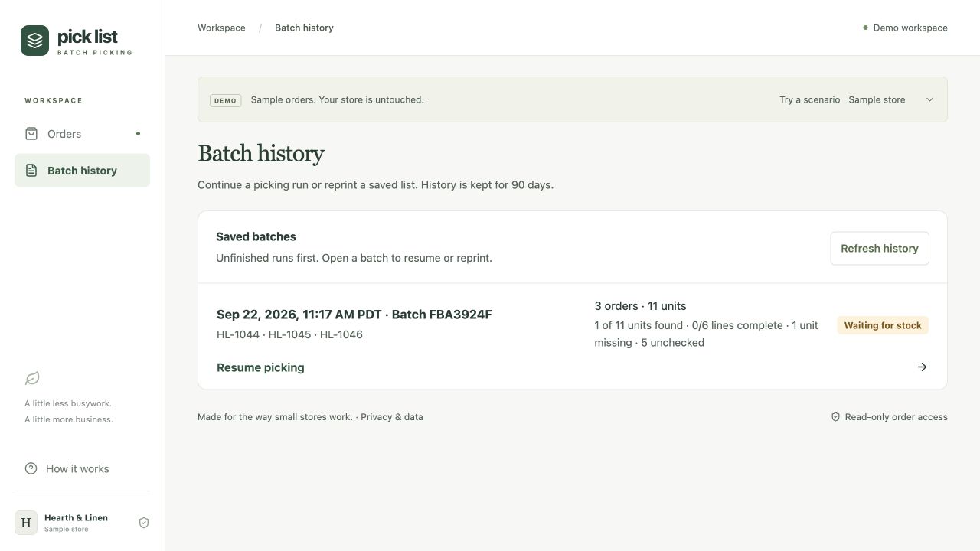Click the leaf icon in the sidebar
Screen dimensions: 980x551
[32, 378]
